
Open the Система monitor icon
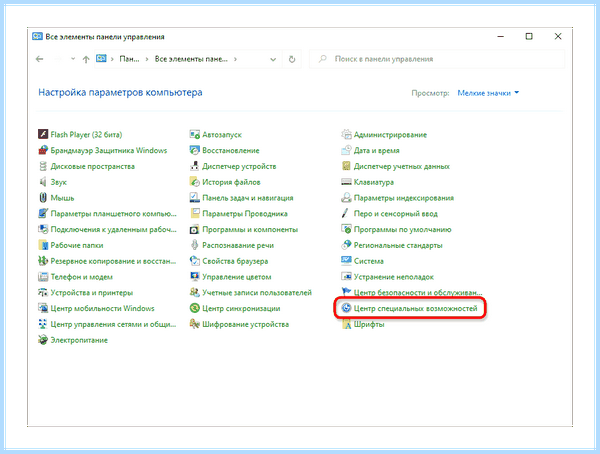point(346,261)
